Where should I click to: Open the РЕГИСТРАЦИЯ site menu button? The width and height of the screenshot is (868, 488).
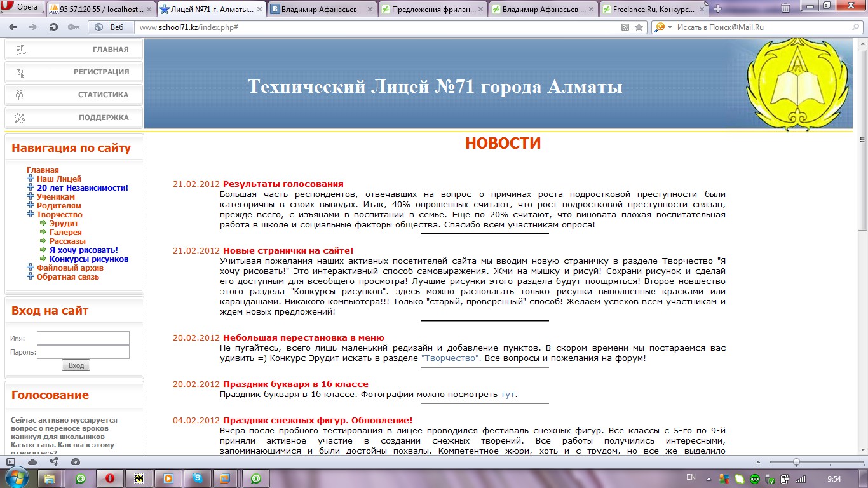[74, 72]
